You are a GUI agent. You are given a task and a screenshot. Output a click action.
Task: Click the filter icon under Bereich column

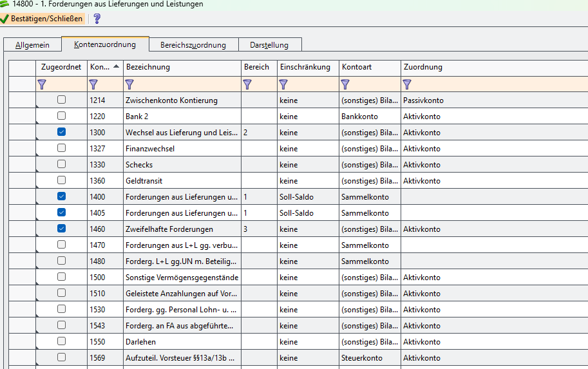(247, 84)
